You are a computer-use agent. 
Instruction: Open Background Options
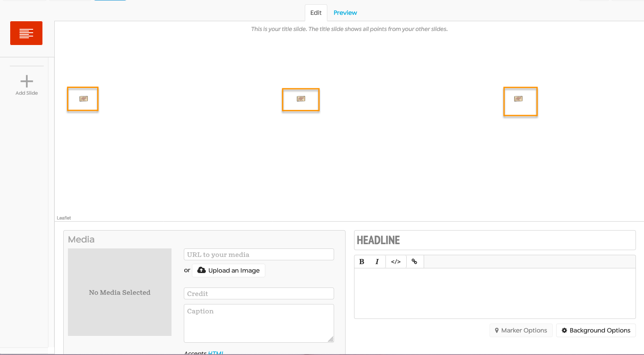pos(596,330)
